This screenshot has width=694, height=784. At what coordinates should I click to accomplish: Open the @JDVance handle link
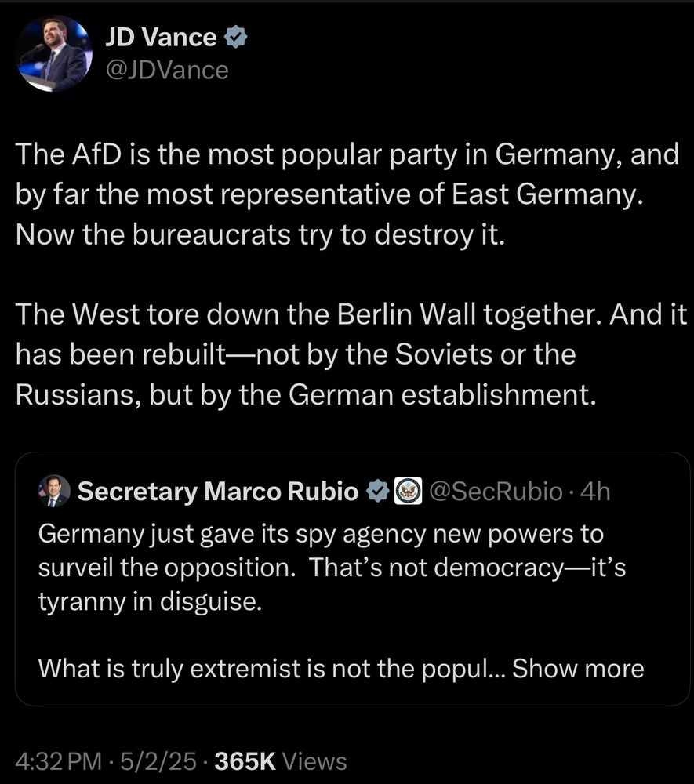pyautogui.click(x=167, y=71)
